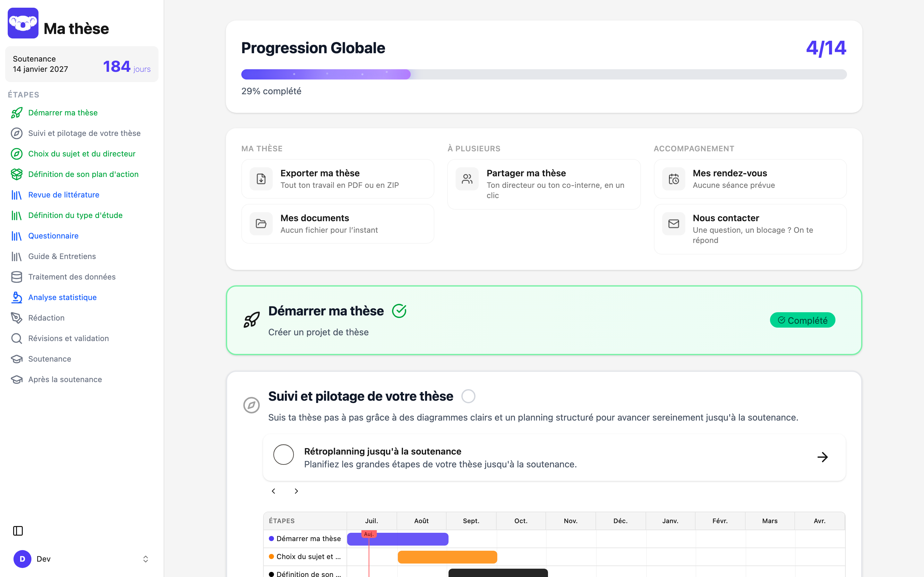The image size is (924, 577).
Task: Expand the Dev user account switcher
Action: (145, 559)
